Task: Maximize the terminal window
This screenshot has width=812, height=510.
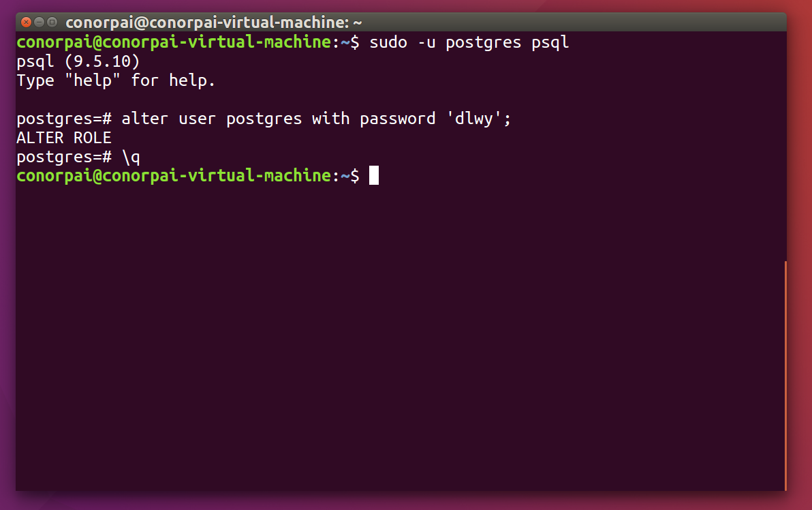Action: click(x=52, y=22)
